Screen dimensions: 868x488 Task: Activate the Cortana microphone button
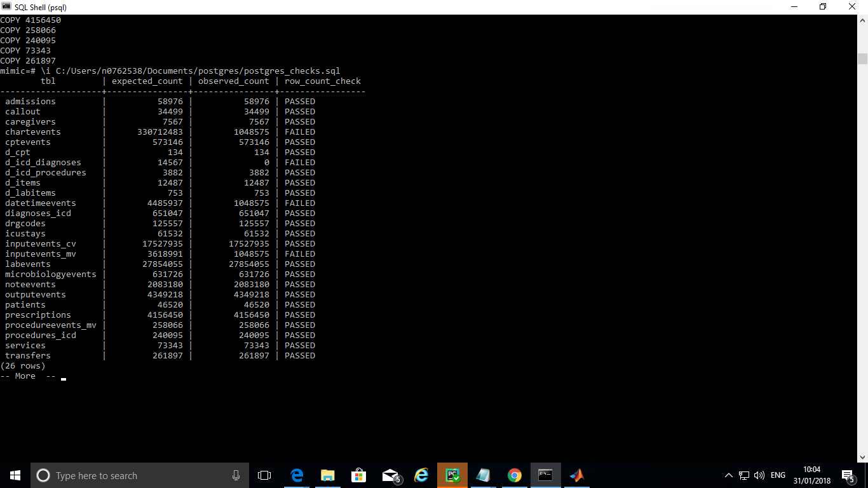click(236, 475)
